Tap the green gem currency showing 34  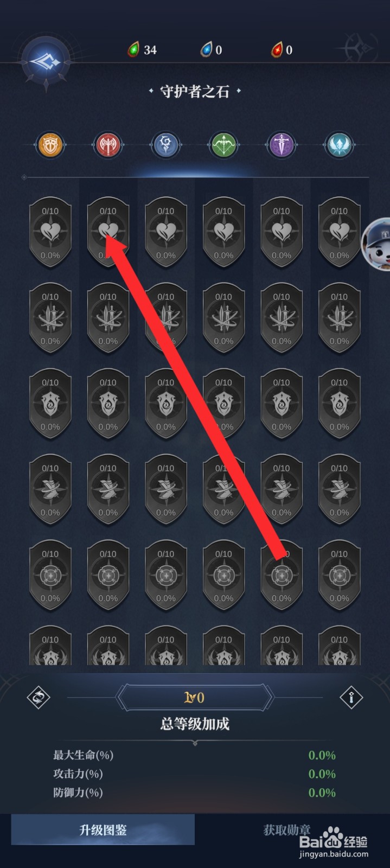click(143, 50)
